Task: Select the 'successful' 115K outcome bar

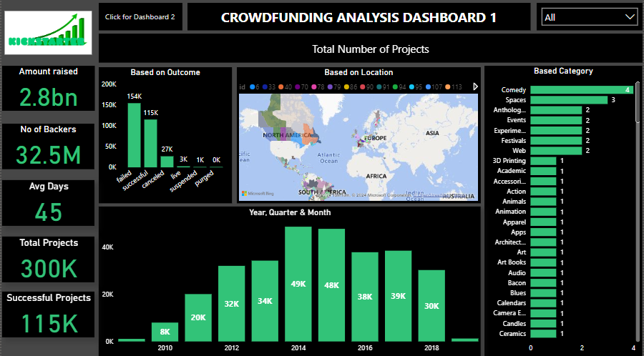Action: [x=150, y=143]
